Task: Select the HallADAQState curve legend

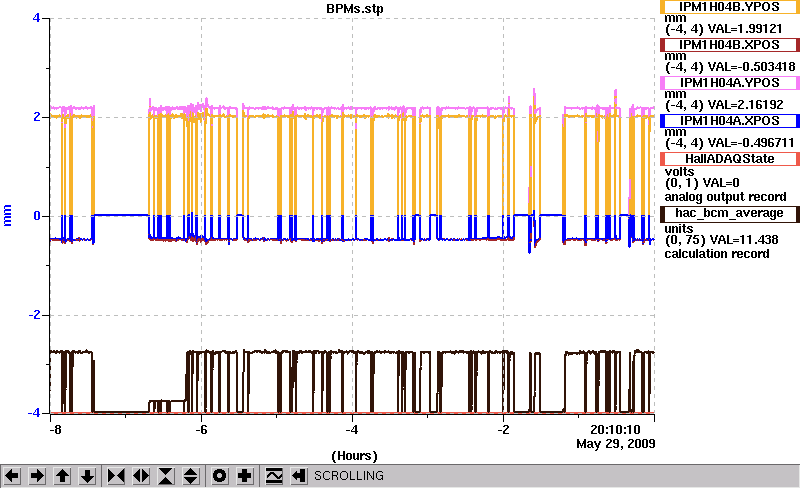Action: [730, 159]
